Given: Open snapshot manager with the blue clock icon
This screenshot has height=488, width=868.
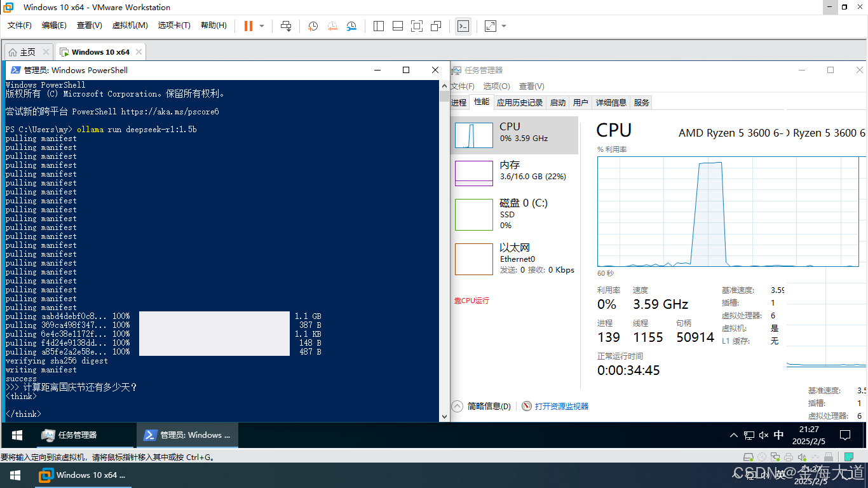Looking at the screenshot, I should [x=351, y=26].
